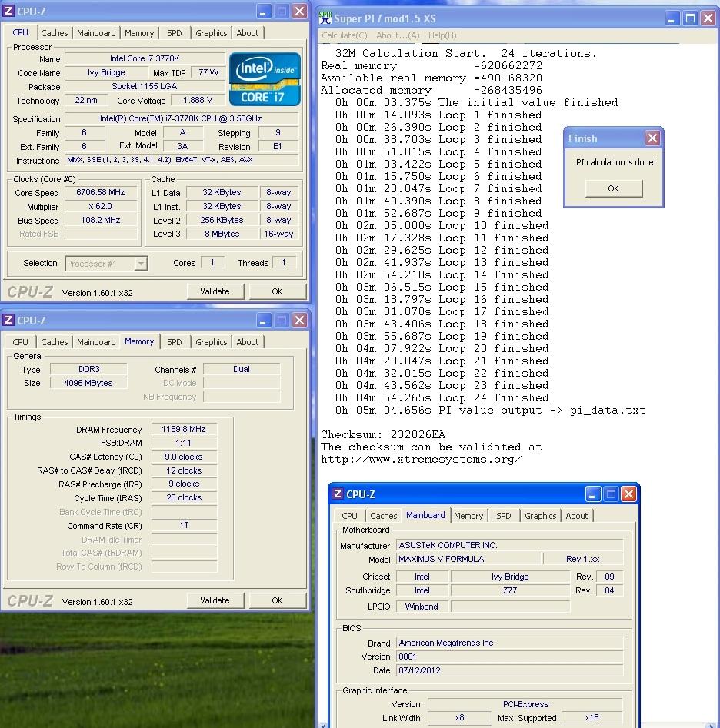Close the Finish dialog with X button
Image resolution: width=720 pixels, height=728 pixels.
[x=652, y=138]
